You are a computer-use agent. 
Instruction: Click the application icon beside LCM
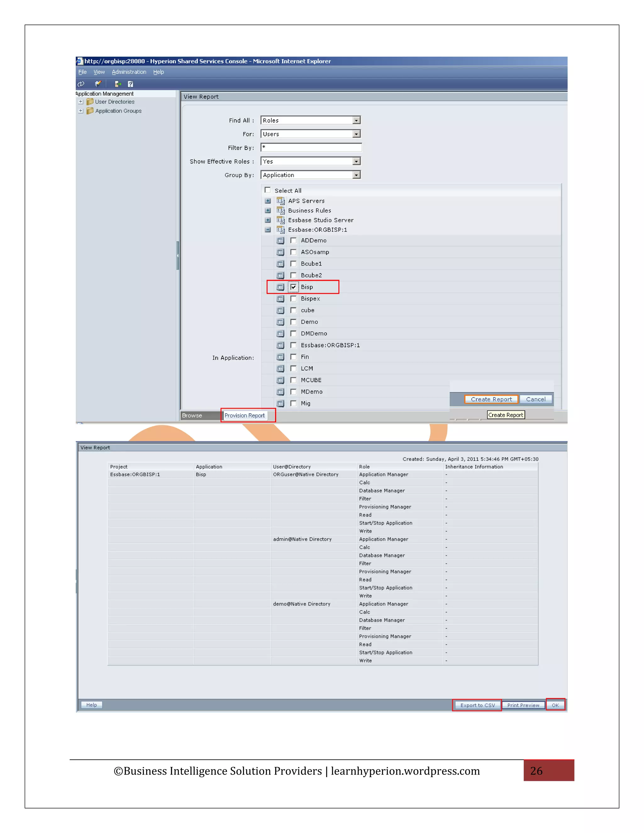(280, 368)
